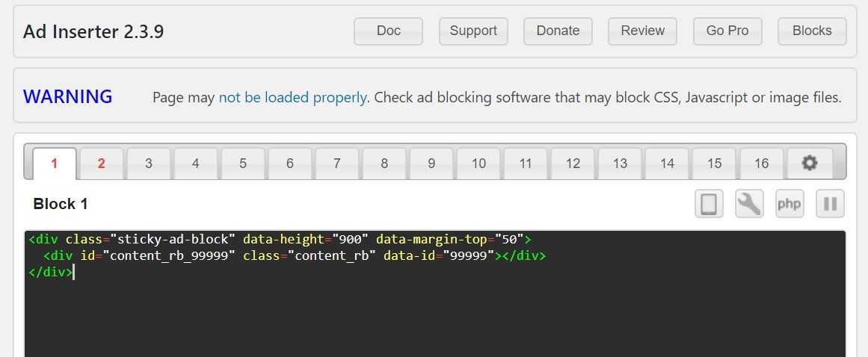Open the Support page button
This screenshot has height=357, width=868.
coord(473,31)
